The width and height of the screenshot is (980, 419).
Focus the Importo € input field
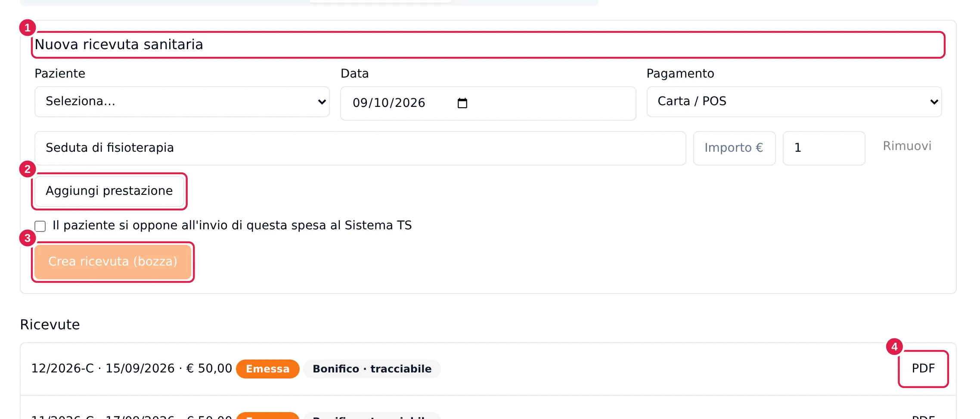coord(734,148)
